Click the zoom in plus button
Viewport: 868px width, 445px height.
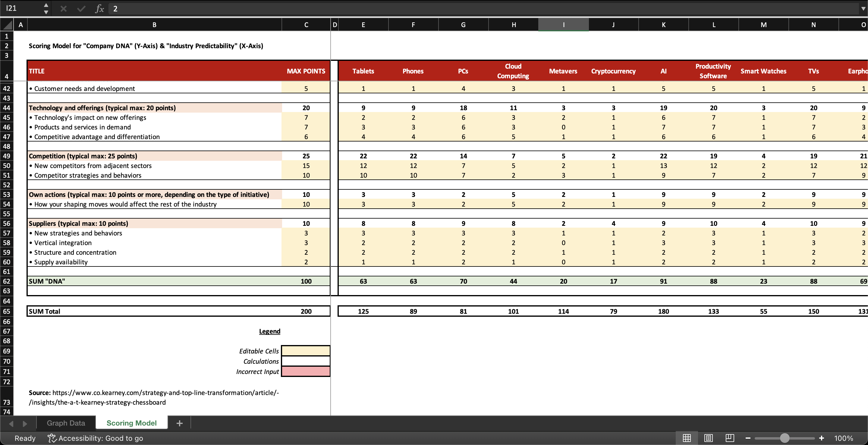tap(822, 438)
